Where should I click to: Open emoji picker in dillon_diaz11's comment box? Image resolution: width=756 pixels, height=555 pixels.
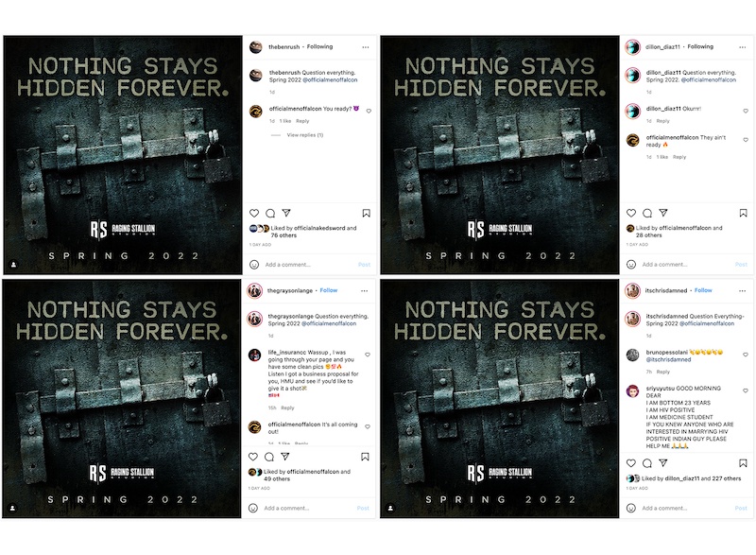(630, 264)
